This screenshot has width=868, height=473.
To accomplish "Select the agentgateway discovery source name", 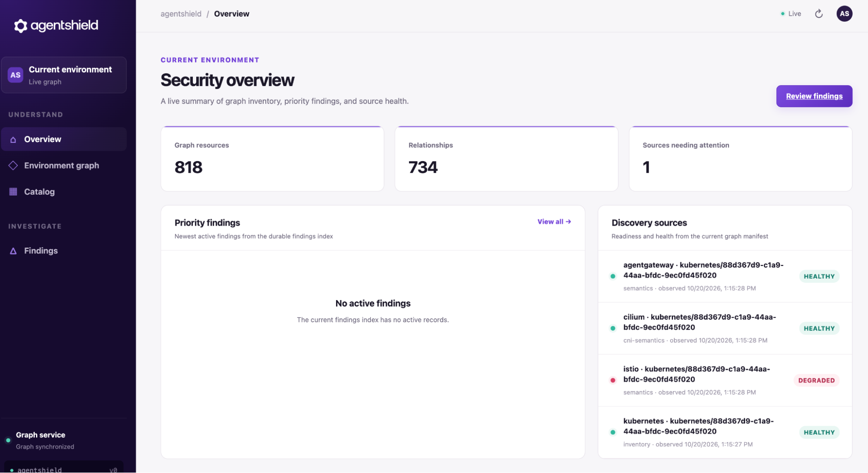I will click(703, 270).
